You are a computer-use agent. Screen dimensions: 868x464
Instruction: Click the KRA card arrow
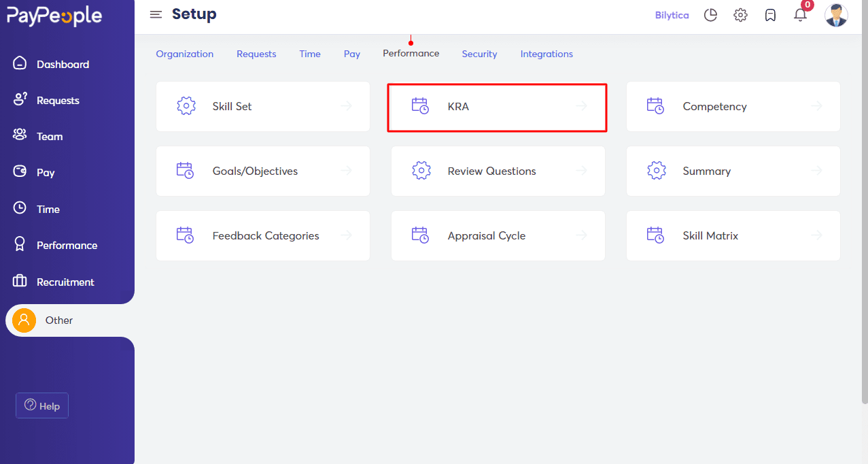click(582, 106)
